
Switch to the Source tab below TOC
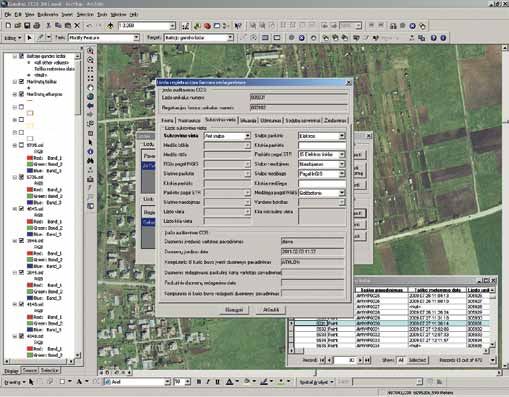pos(30,370)
